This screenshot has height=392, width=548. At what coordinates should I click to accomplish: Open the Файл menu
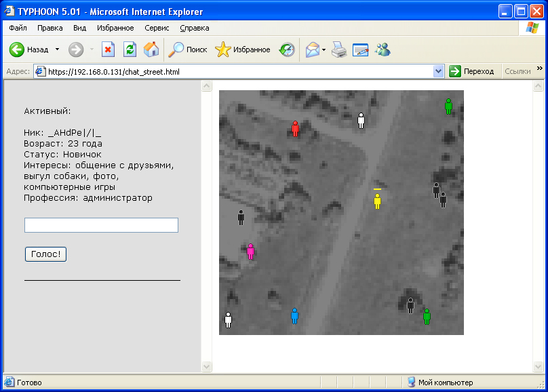(18, 28)
